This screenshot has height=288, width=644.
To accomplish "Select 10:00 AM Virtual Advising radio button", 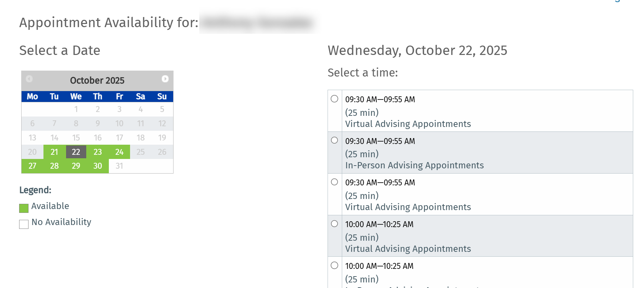I will point(335,224).
